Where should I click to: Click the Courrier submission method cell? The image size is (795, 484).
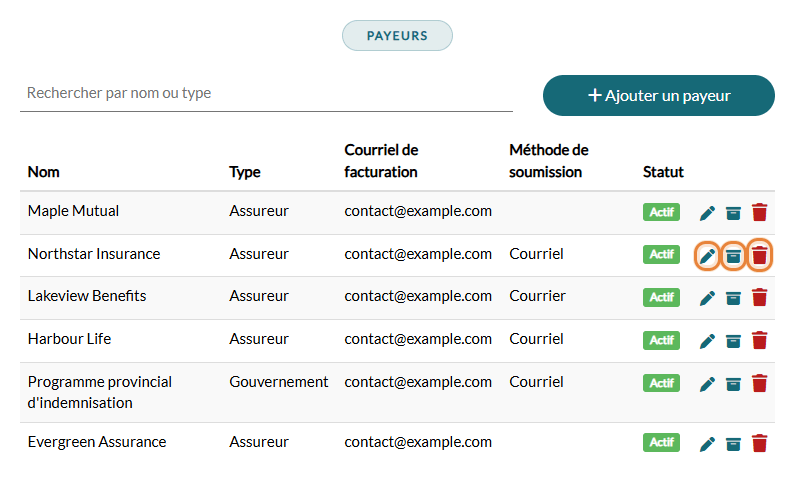(537, 296)
